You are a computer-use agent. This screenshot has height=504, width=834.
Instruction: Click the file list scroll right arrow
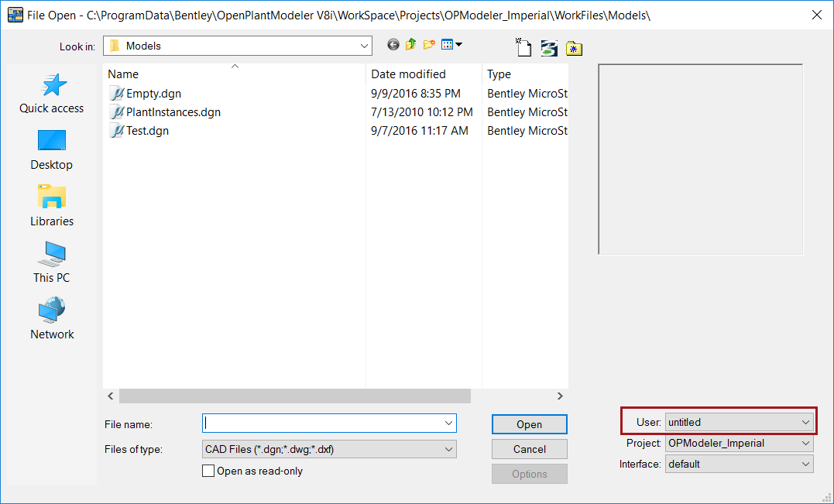coord(560,396)
